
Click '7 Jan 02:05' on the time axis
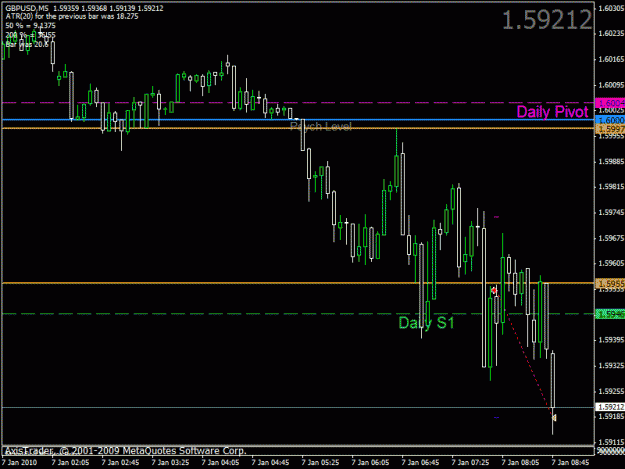(70, 462)
